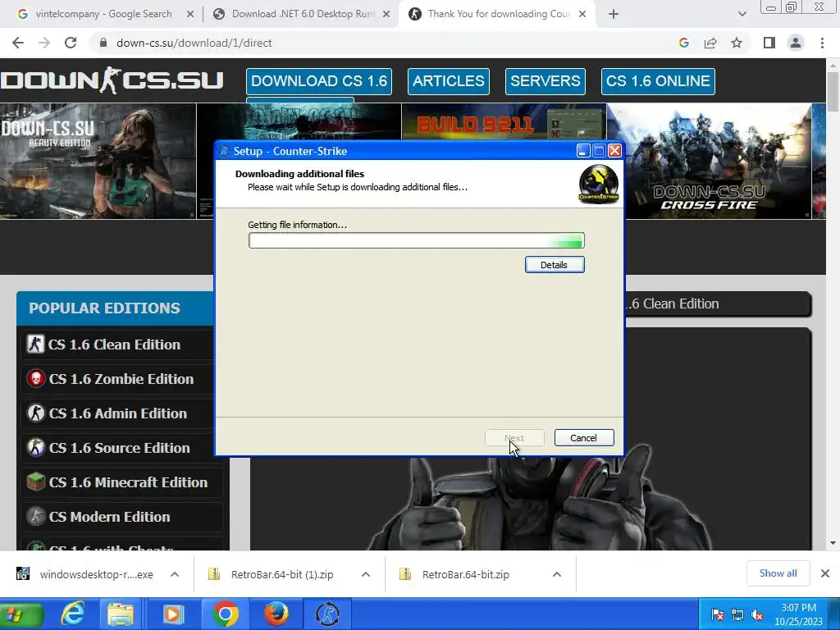Viewport: 840px width, 630px height.
Task: Select the Thank You for downloading tab
Action: pyautogui.click(x=498, y=14)
